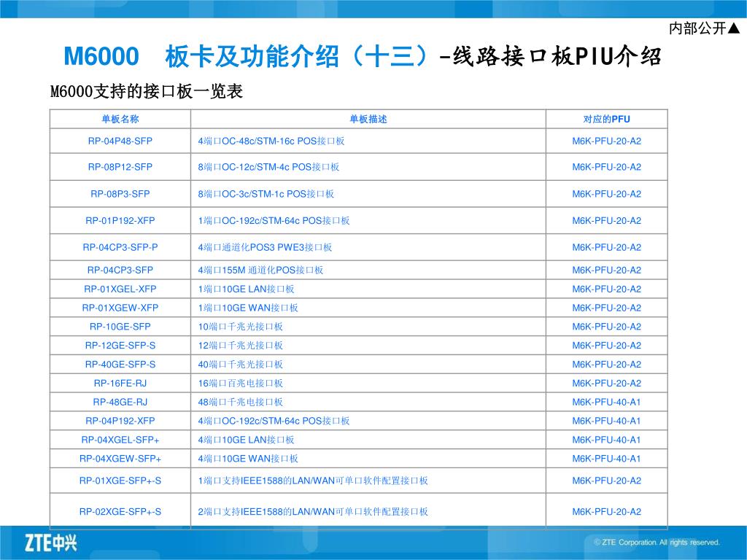Screen dimensions: 747x560
Task: Click M6K-PFU-40-A1 in RP-04XGEL-SFP+ row
Action: [x=606, y=440]
